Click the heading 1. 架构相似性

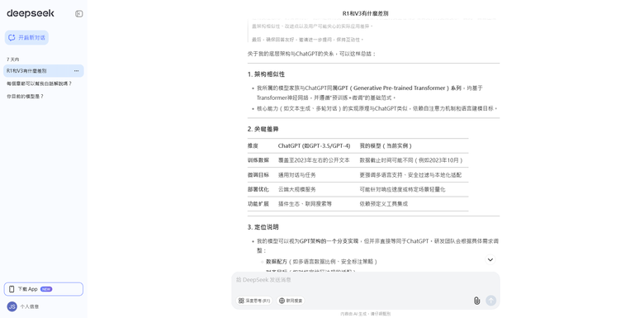point(266,74)
